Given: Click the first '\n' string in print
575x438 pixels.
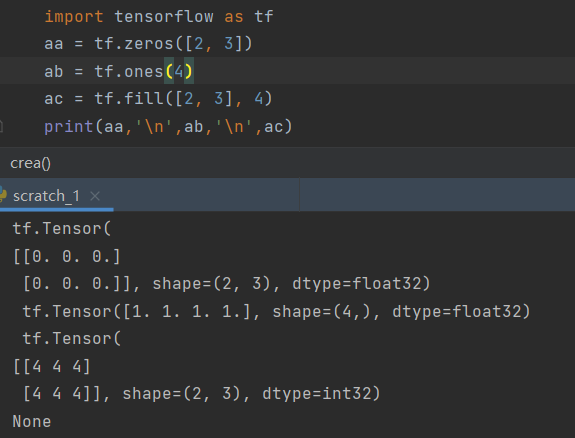Looking at the screenshot, I should point(154,127).
